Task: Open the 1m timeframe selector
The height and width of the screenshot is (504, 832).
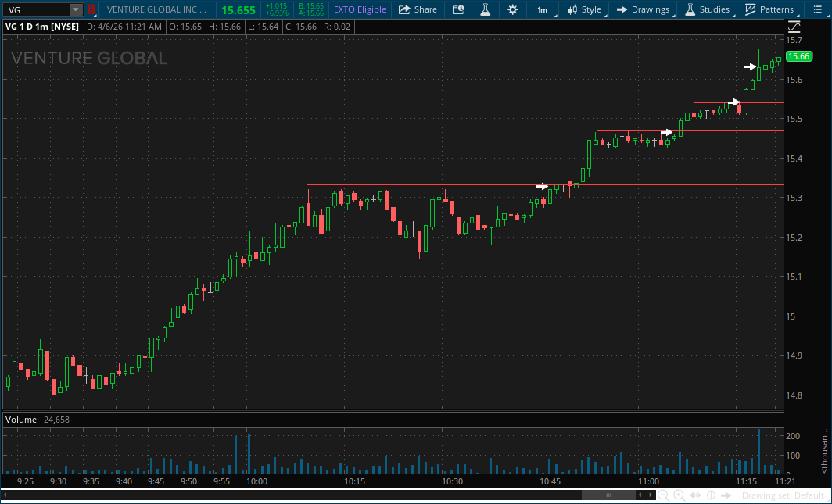Action: 543,9
